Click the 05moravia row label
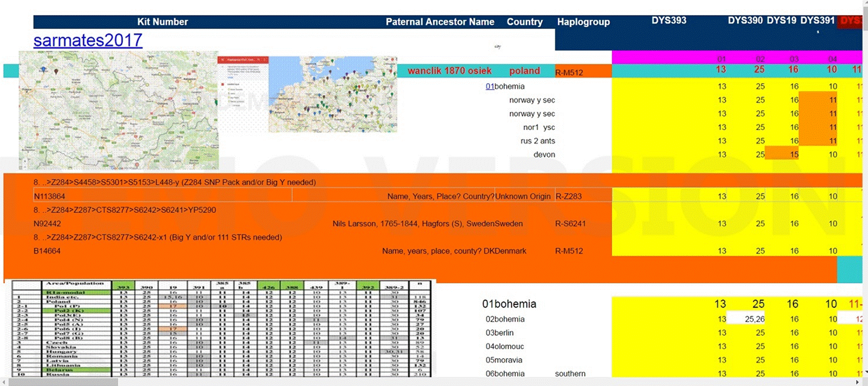Image resolution: width=868 pixels, height=386 pixels. (x=504, y=360)
